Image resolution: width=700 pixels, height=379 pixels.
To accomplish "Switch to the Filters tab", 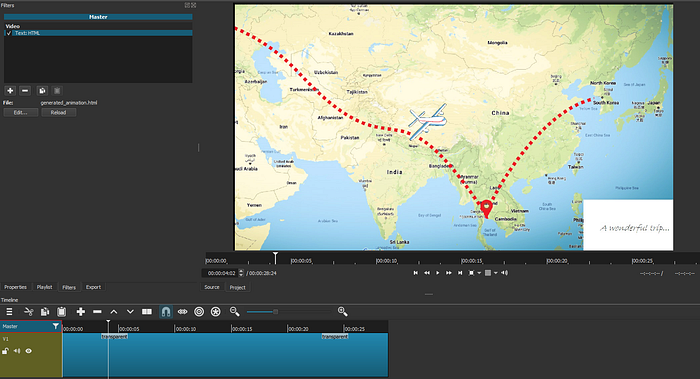I will pos(69,287).
